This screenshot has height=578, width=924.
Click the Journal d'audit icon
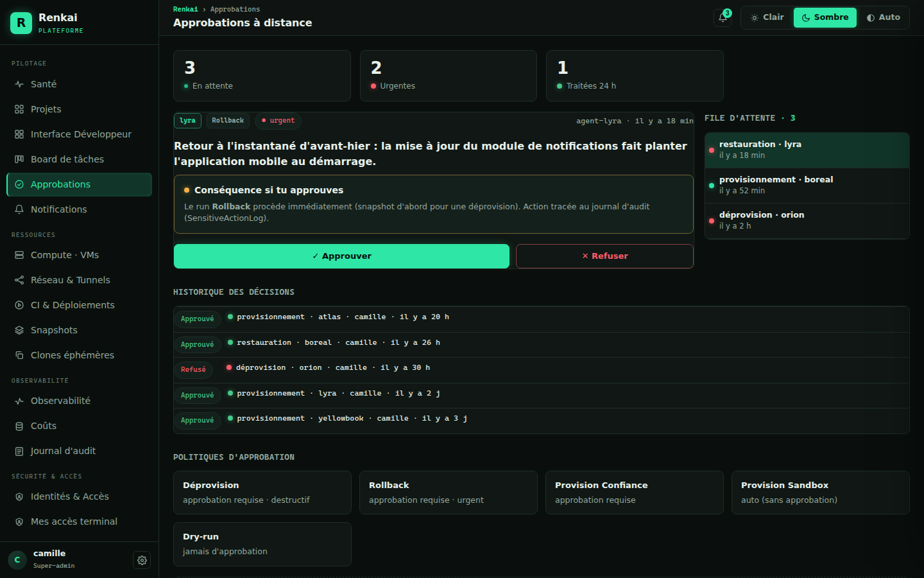click(19, 451)
